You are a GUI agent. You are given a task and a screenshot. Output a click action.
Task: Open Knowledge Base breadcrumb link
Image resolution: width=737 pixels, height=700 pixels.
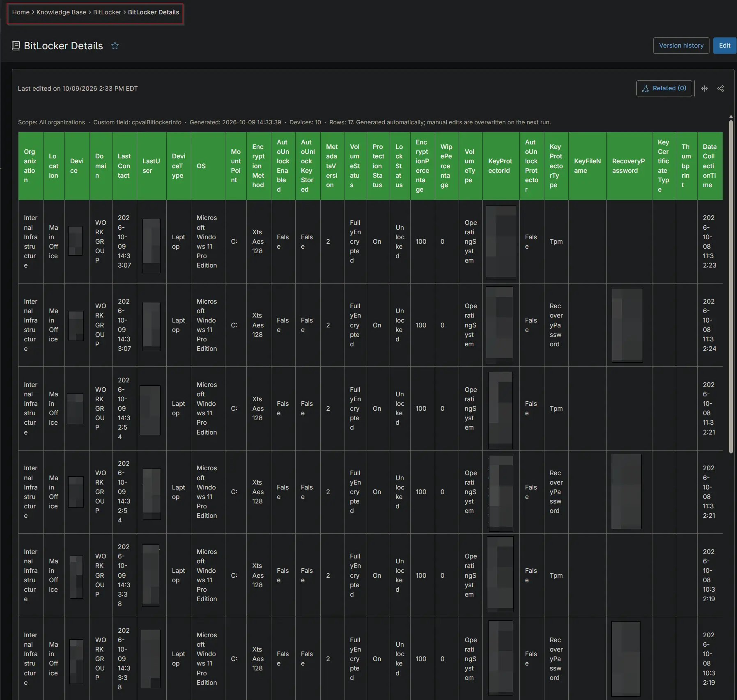(61, 12)
